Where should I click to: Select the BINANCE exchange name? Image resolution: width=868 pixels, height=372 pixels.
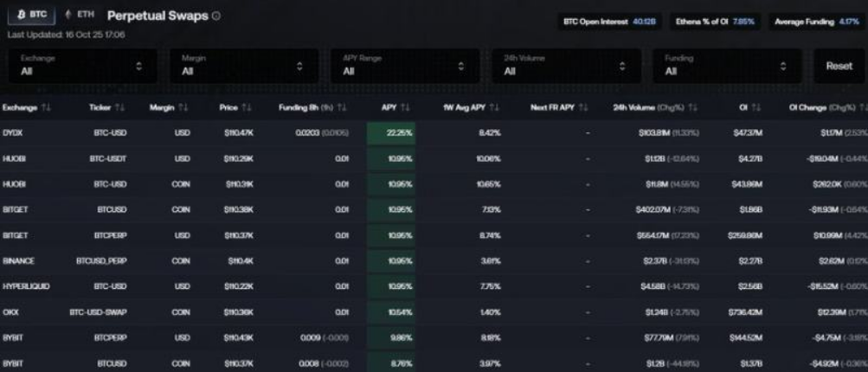pos(18,260)
